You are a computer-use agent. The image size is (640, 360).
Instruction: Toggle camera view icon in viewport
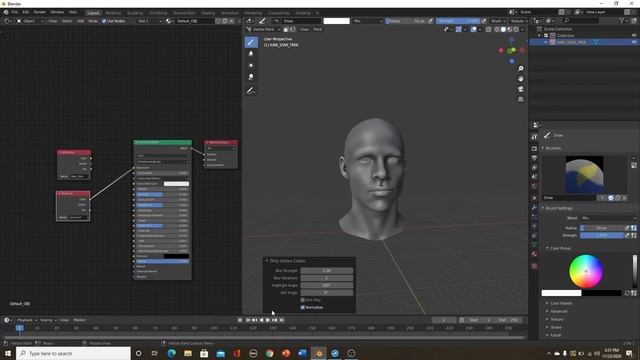(x=520, y=89)
